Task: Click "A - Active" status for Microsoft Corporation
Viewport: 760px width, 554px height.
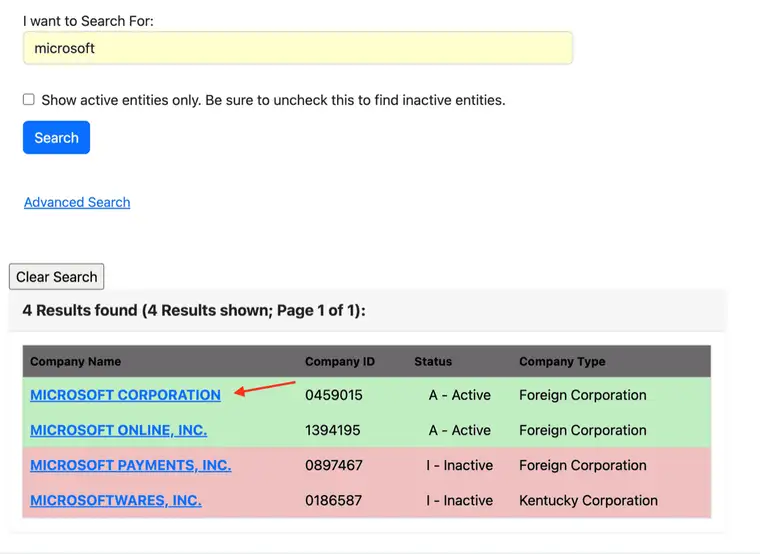Action: click(x=459, y=395)
